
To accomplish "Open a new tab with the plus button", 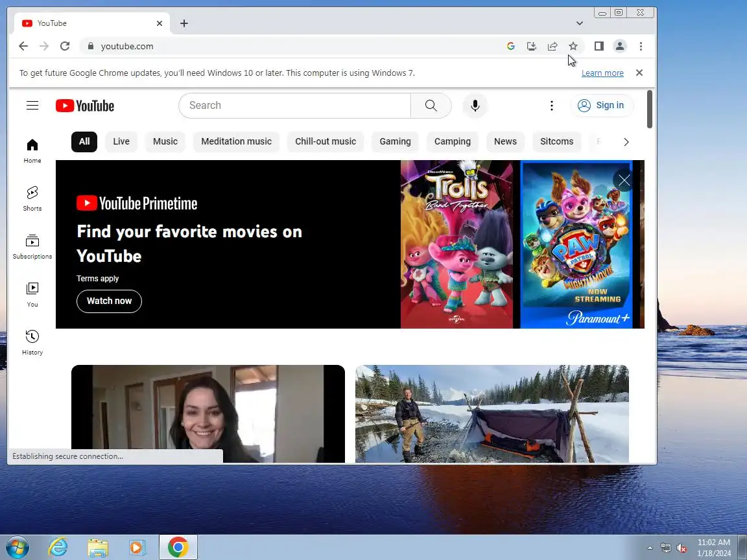I will (x=184, y=23).
